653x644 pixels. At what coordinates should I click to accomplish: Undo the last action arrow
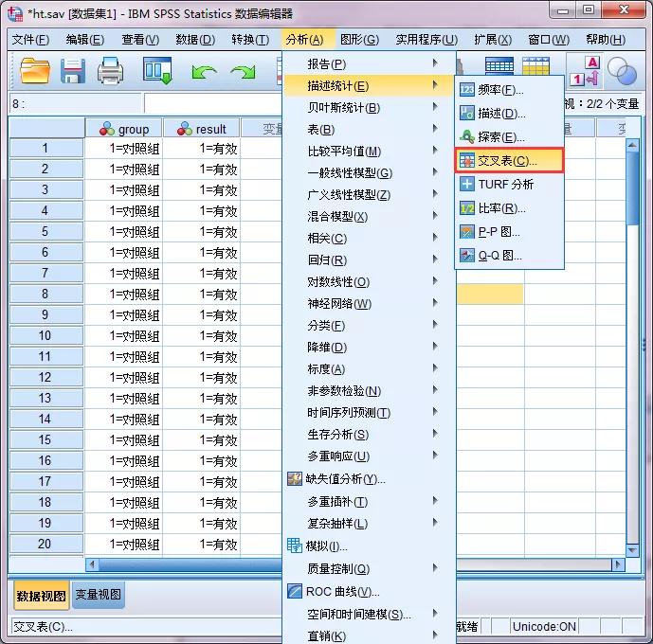pyautogui.click(x=204, y=72)
